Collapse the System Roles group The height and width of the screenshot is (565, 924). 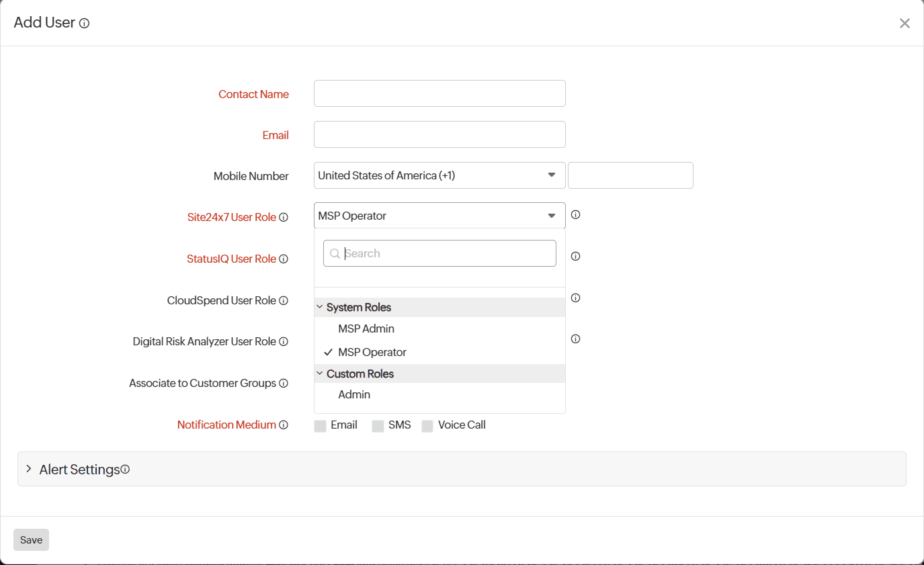pyautogui.click(x=320, y=307)
